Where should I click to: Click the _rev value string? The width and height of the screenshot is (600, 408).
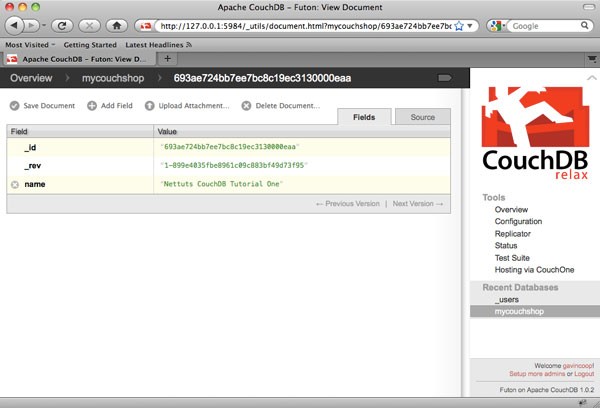click(234, 165)
